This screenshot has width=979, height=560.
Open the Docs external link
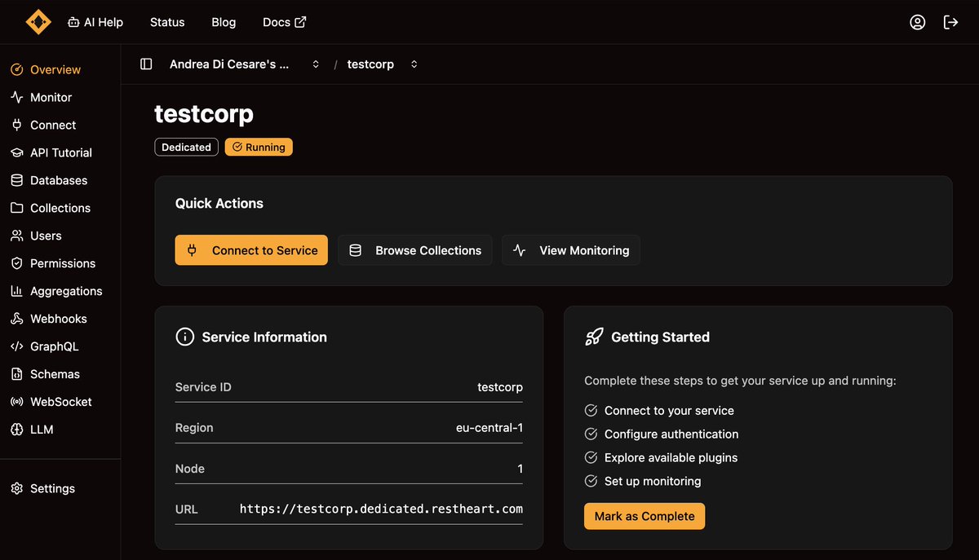point(284,22)
